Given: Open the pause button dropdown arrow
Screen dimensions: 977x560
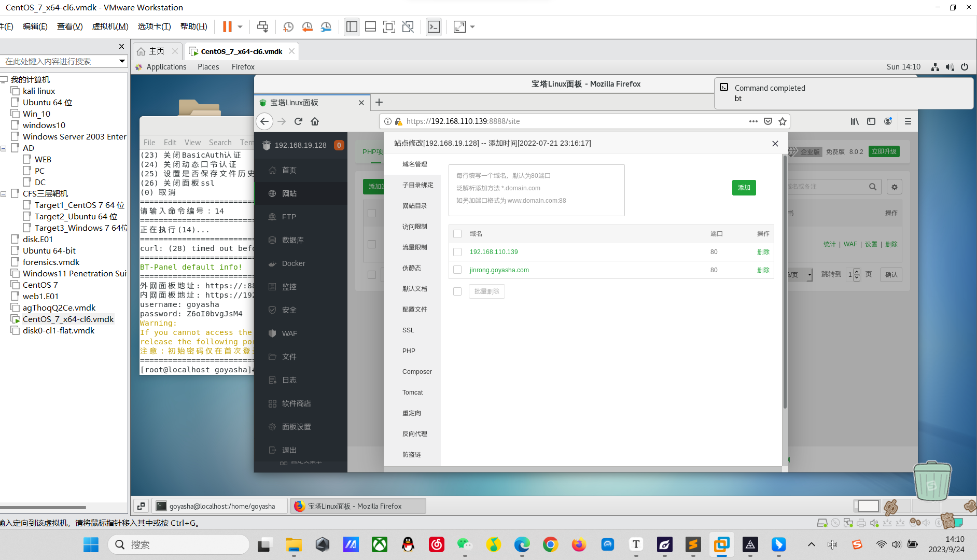Looking at the screenshot, I should pyautogui.click(x=240, y=26).
